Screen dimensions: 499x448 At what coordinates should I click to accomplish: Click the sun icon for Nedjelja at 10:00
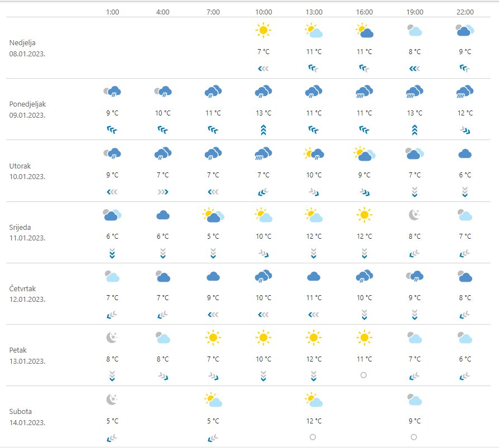point(263,30)
